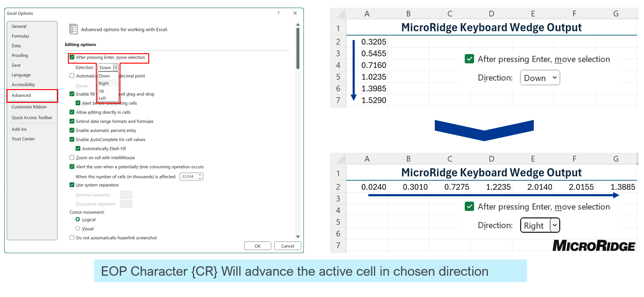Open the Trust Center category
This screenshot has height=297, width=644.
tap(23, 139)
